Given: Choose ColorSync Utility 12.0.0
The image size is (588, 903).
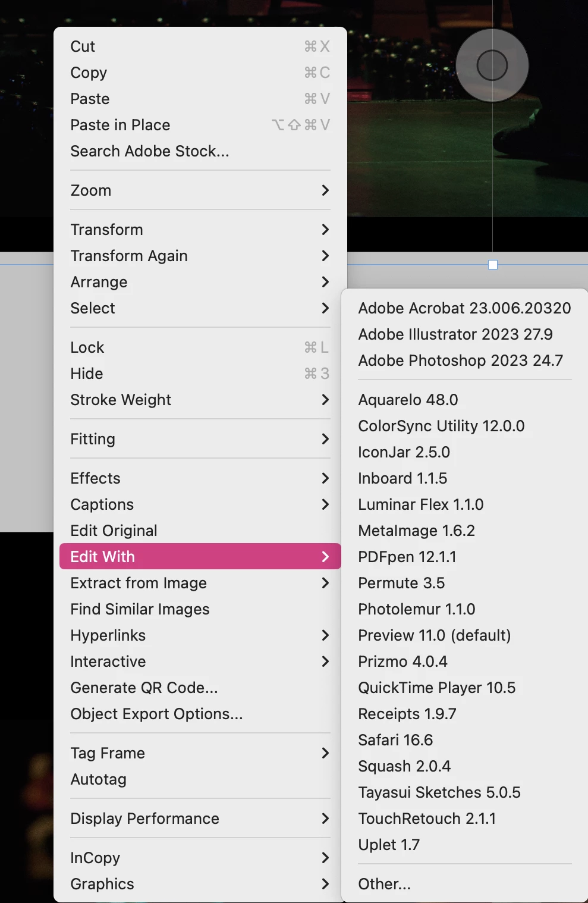Looking at the screenshot, I should [465, 426].
